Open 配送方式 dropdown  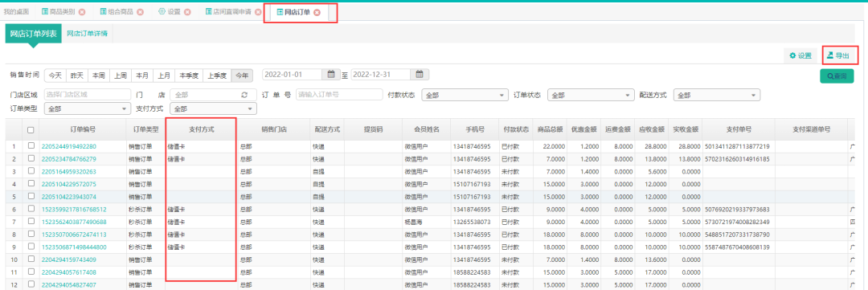coord(716,95)
